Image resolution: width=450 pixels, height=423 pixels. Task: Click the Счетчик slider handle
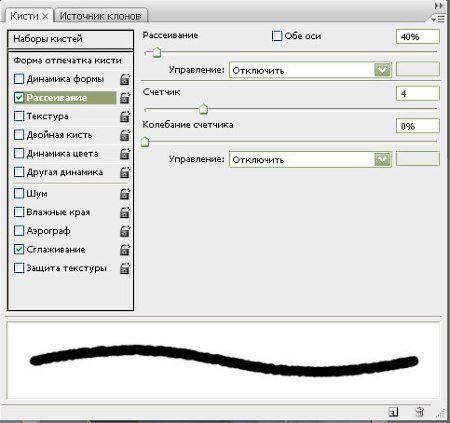[203, 109]
